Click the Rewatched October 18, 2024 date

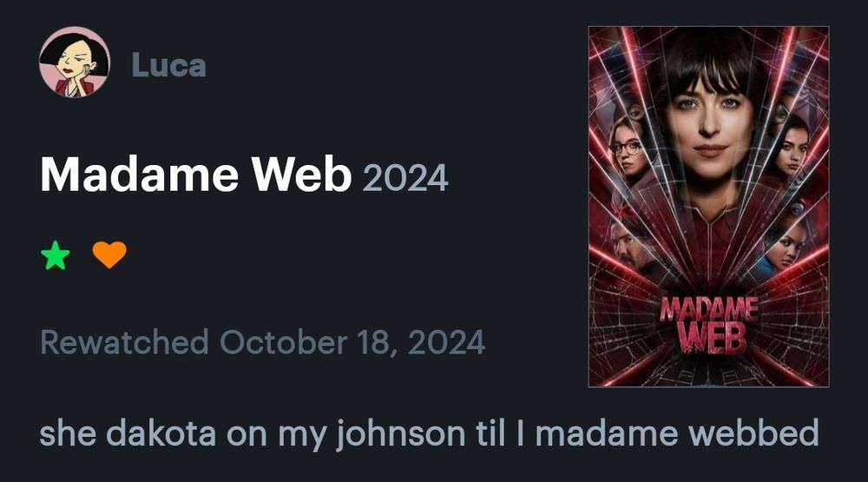262,342
